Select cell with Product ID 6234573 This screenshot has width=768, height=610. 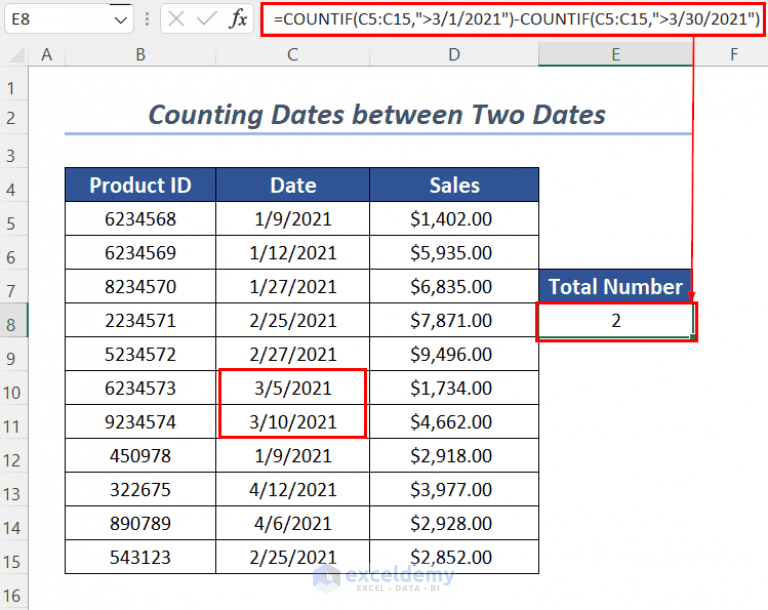(140, 388)
